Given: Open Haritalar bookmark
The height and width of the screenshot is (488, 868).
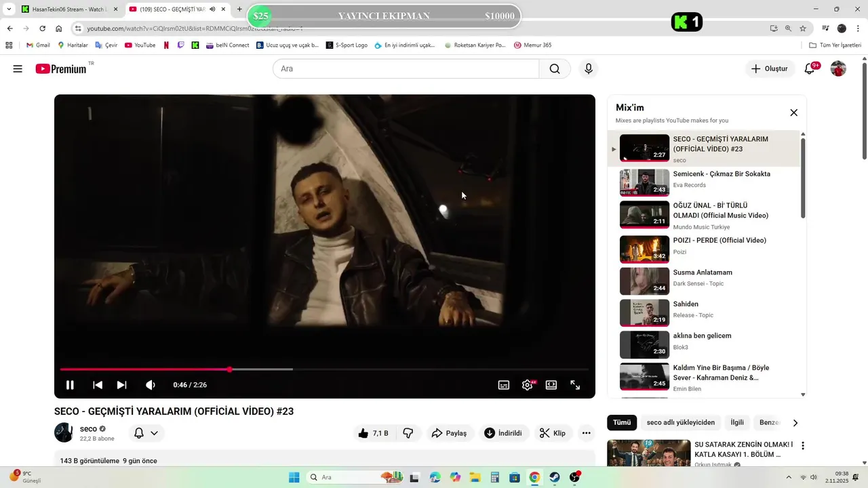Looking at the screenshot, I should pos(73,45).
